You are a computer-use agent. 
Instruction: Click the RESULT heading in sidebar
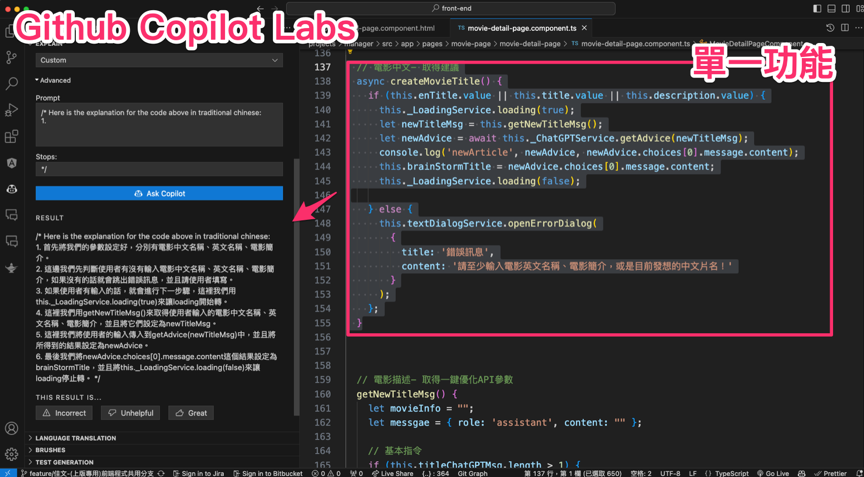click(x=50, y=218)
